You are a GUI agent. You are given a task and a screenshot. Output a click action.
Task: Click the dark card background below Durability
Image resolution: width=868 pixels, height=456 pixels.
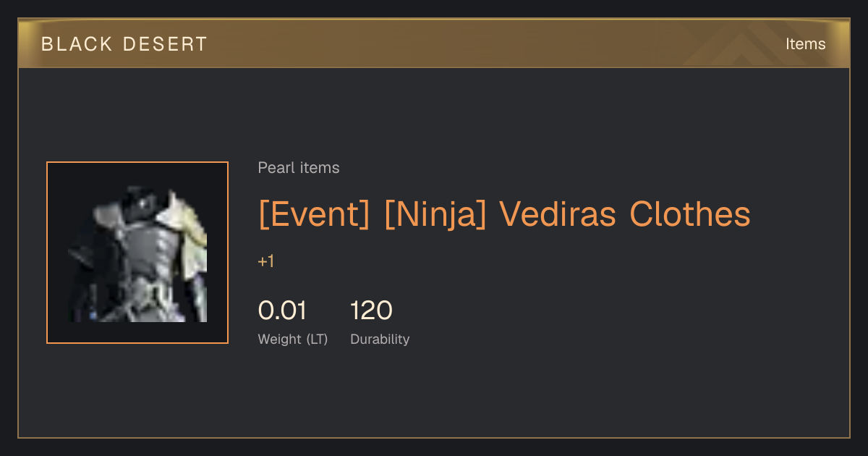point(434,394)
